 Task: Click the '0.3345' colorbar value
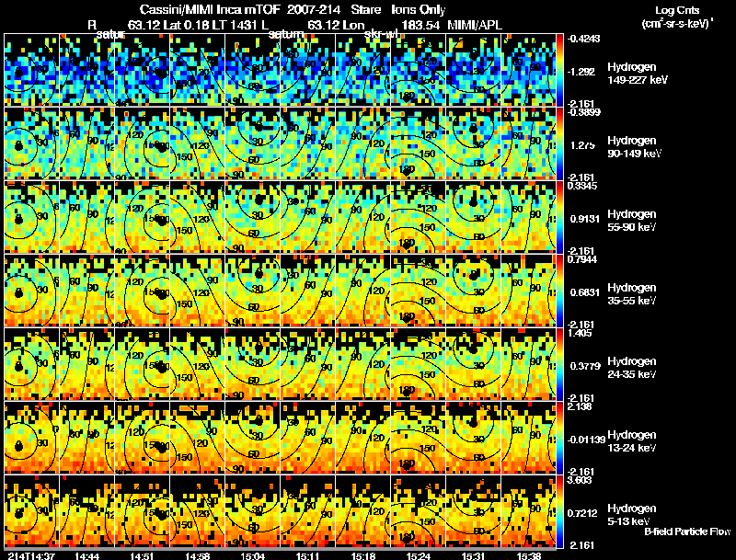pos(582,186)
